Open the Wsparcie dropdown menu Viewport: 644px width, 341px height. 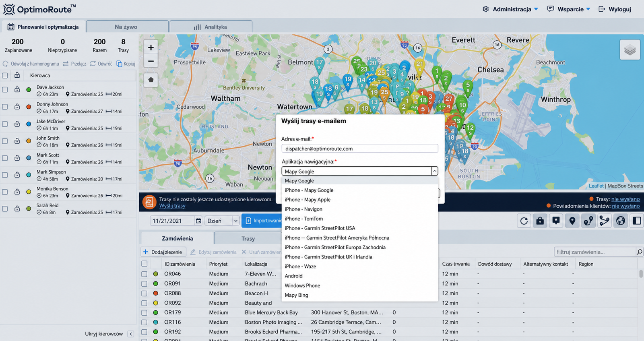[x=569, y=9]
